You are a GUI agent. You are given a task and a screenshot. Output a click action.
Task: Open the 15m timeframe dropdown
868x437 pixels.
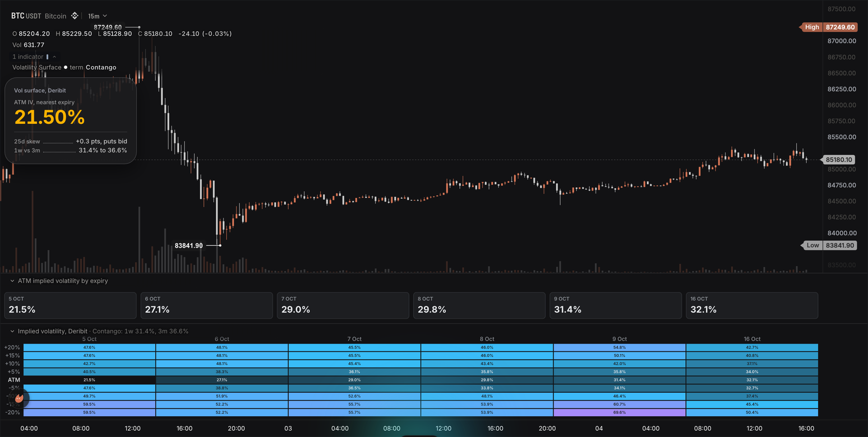click(x=98, y=16)
